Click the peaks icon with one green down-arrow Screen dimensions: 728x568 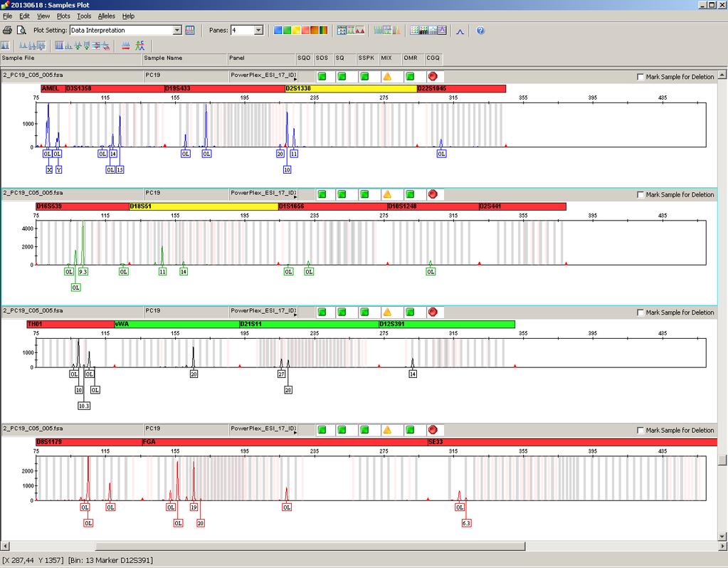pos(78,46)
